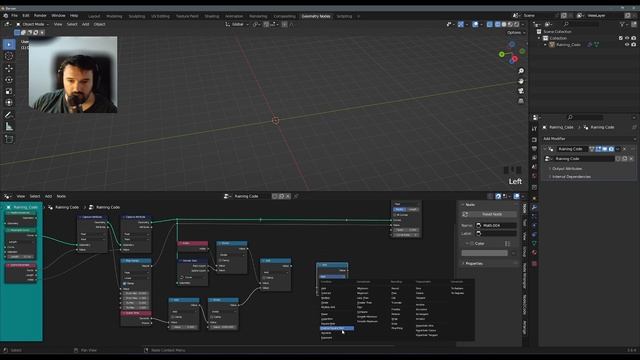Open the Object Mode dropdown
640x360 pixels.
point(32,24)
